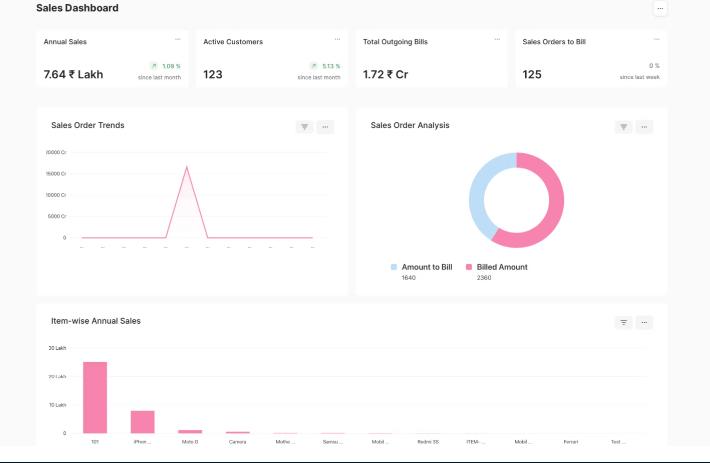Click the Sales Order Trends chart title

88,125
